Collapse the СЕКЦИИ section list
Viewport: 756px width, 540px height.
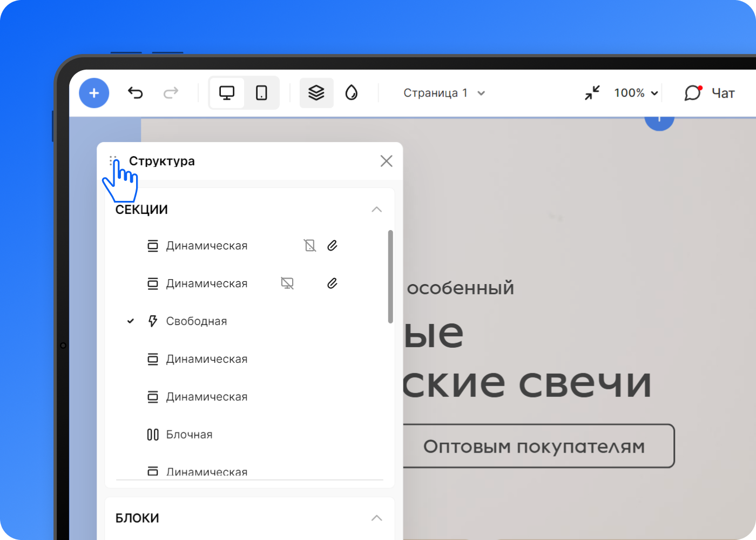click(376, 210)
